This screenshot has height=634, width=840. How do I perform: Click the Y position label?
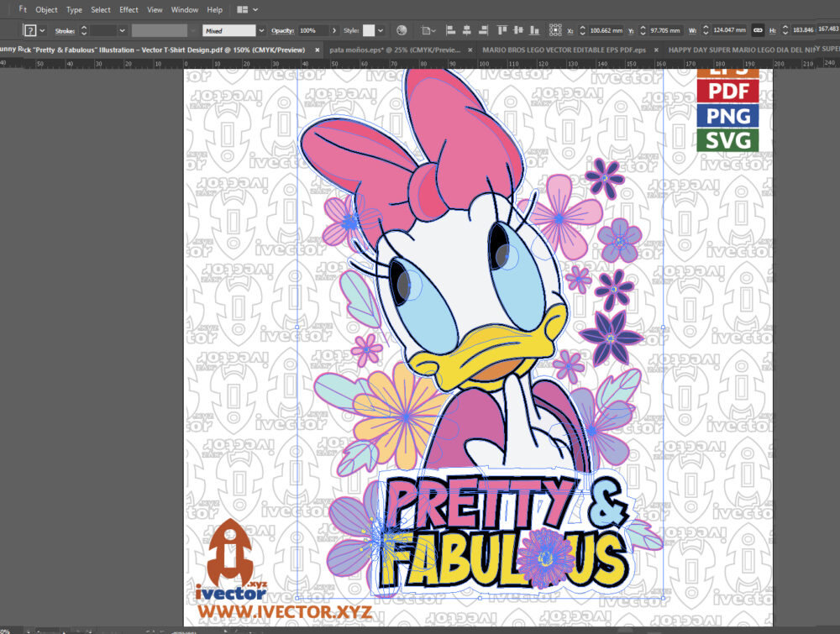coord(631,31)
